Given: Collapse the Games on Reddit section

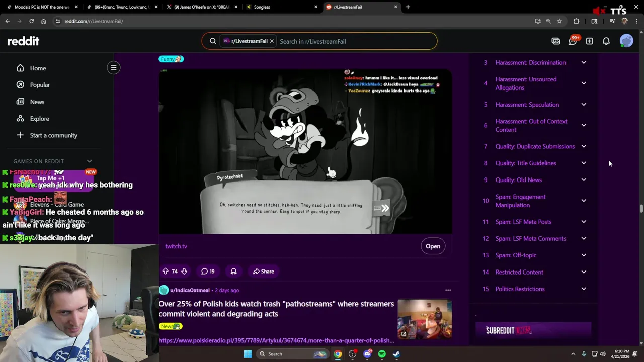Looking at the screenshot, I should point(89,161).
